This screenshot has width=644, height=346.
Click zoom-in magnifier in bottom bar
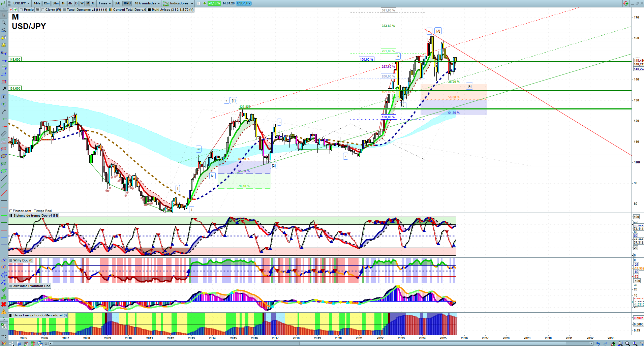pyautogui.click(x=635, y=344)
